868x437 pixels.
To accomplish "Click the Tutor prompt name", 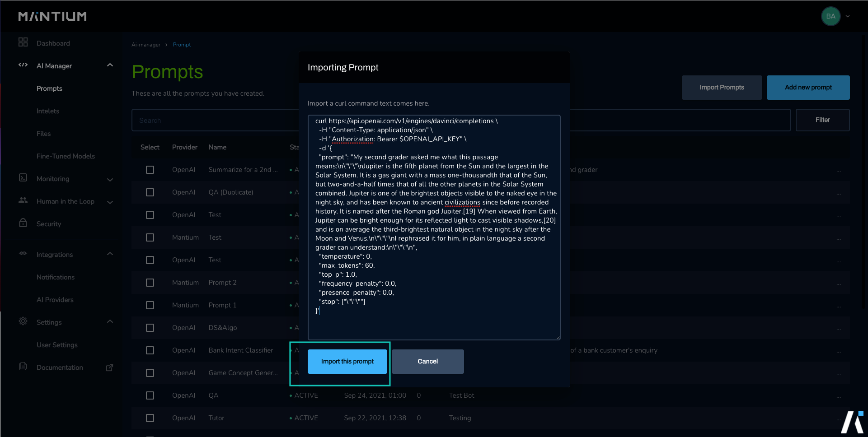I will click(x=216, y=418).
